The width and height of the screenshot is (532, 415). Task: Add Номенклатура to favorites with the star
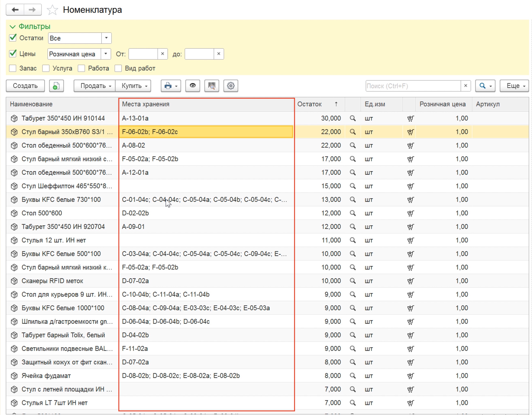pyautogui.click(x=52, y=10)
